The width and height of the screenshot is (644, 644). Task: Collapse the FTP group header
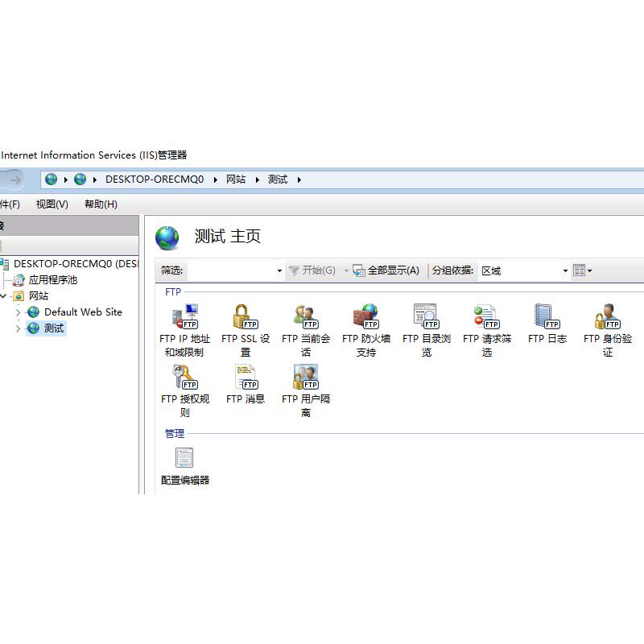[x=173, y=291]
